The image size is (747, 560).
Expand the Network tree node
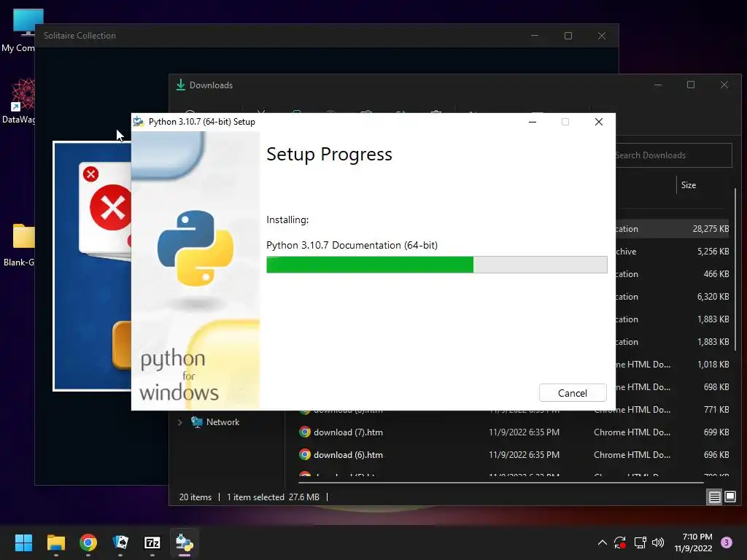point(180,422)
